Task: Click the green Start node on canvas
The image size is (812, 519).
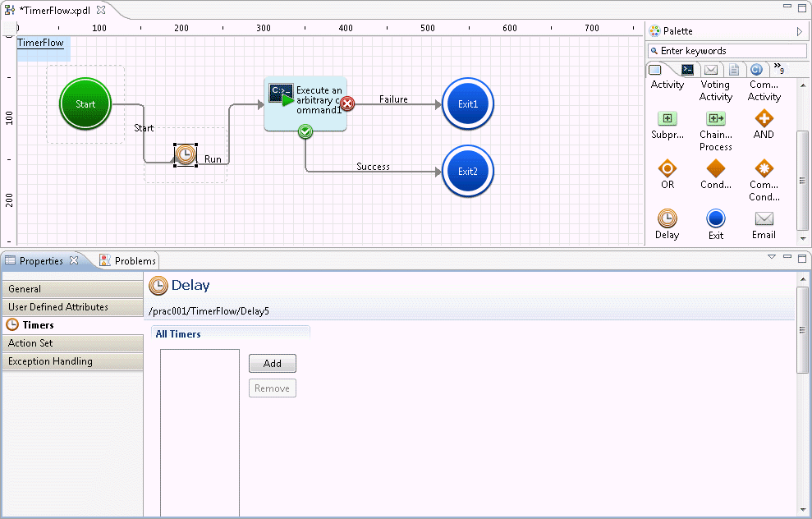Action: (x=85, y=104)
